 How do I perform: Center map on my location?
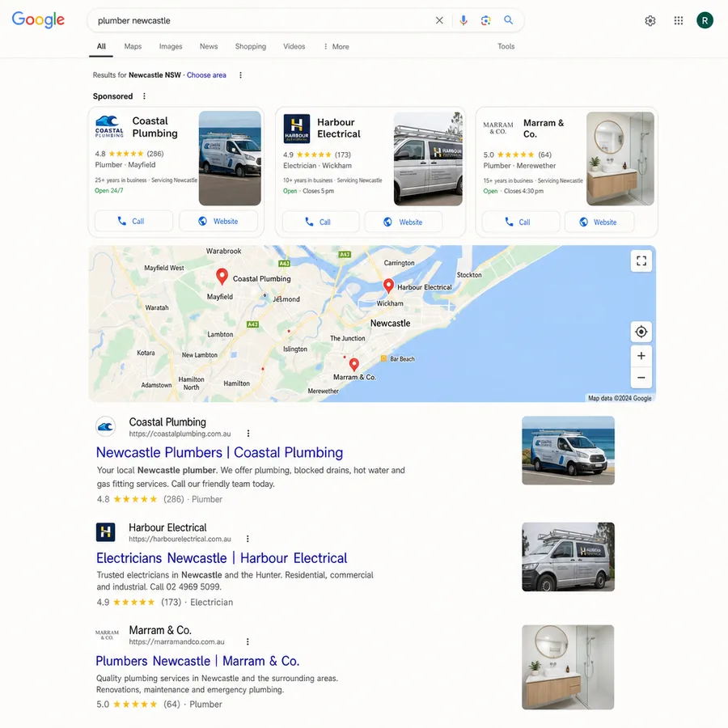641,332
